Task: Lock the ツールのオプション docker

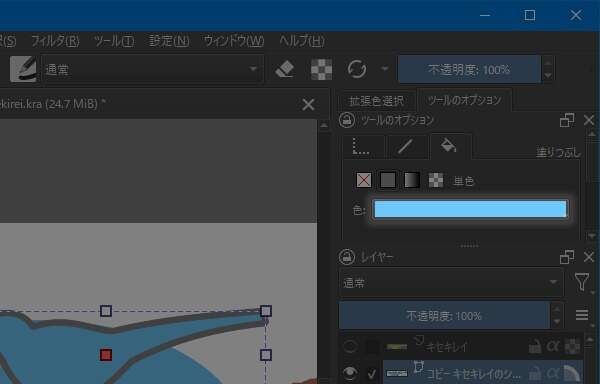Action: tap(347, 120)
